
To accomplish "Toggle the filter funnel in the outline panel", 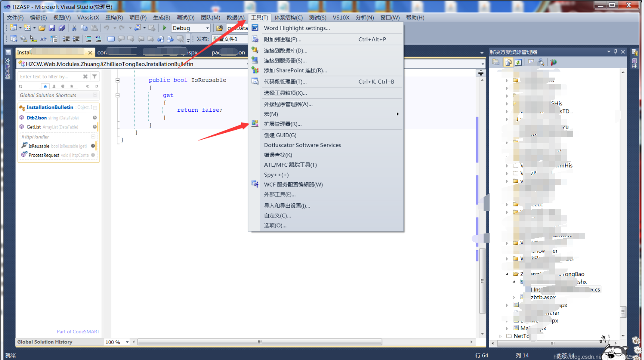I will tap(94, 76).
